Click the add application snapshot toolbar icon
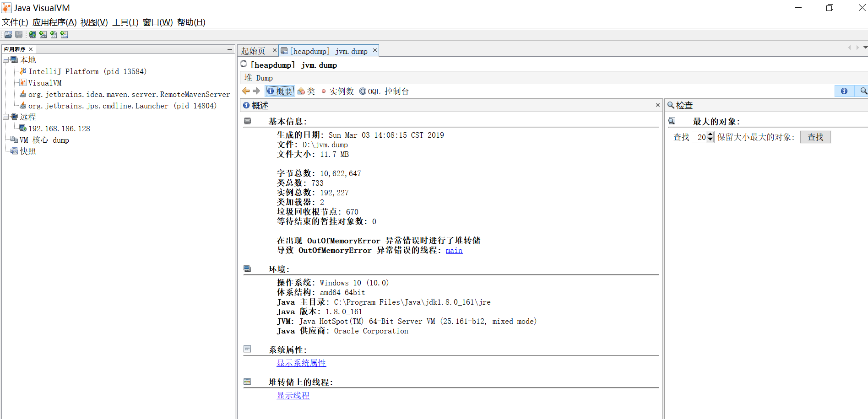Image resolution: width=868 pixels, height=419 pixels. (64, 35)
